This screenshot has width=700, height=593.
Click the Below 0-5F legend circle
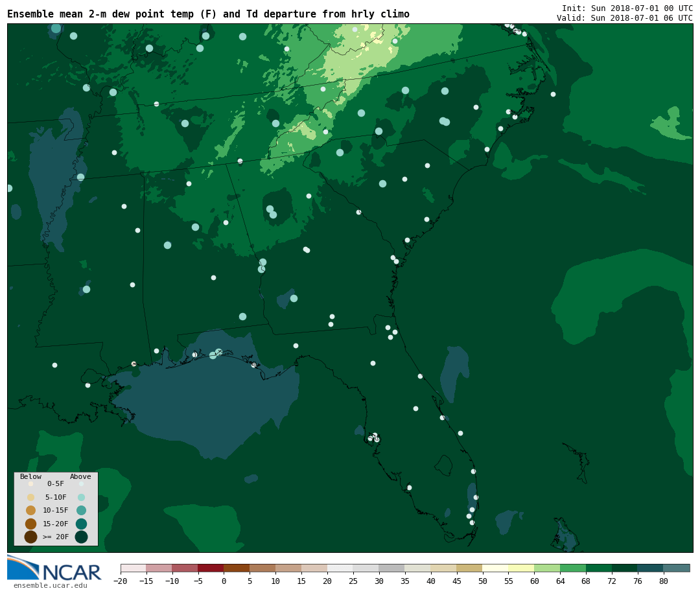coord(31,483)
